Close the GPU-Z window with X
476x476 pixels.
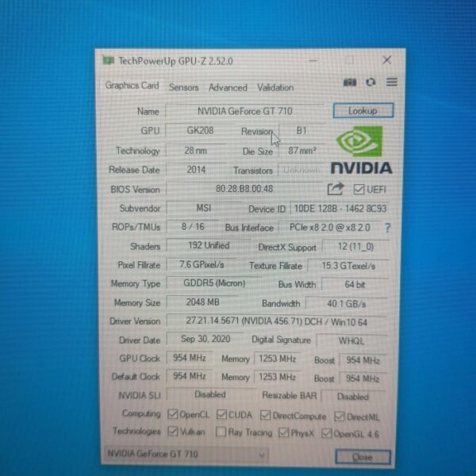[x=386, y=59]
